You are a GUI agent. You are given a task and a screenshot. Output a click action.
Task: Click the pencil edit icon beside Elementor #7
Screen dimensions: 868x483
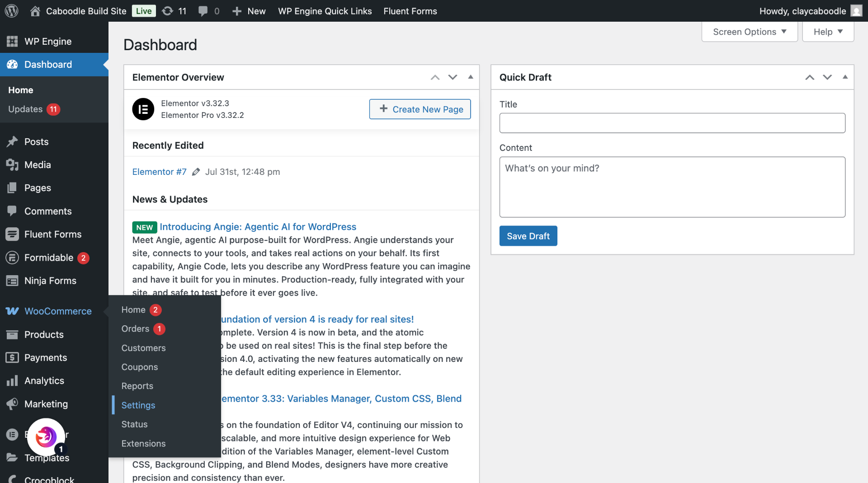196,172
